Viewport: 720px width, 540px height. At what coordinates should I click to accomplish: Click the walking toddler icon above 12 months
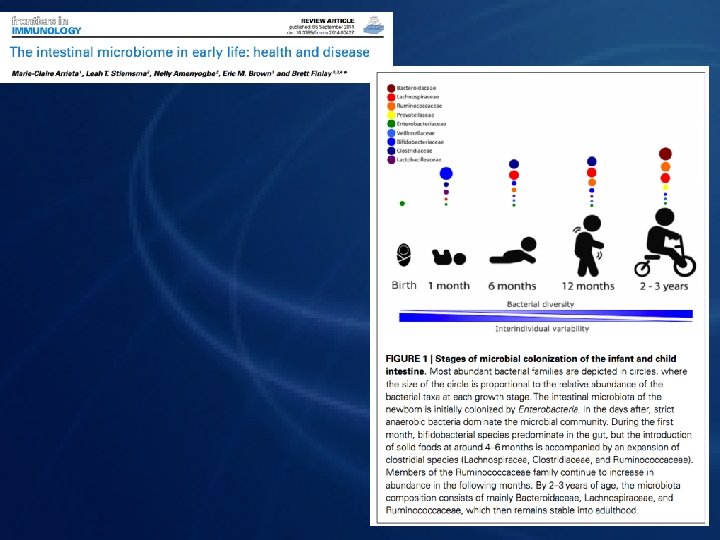coord(588,246)
